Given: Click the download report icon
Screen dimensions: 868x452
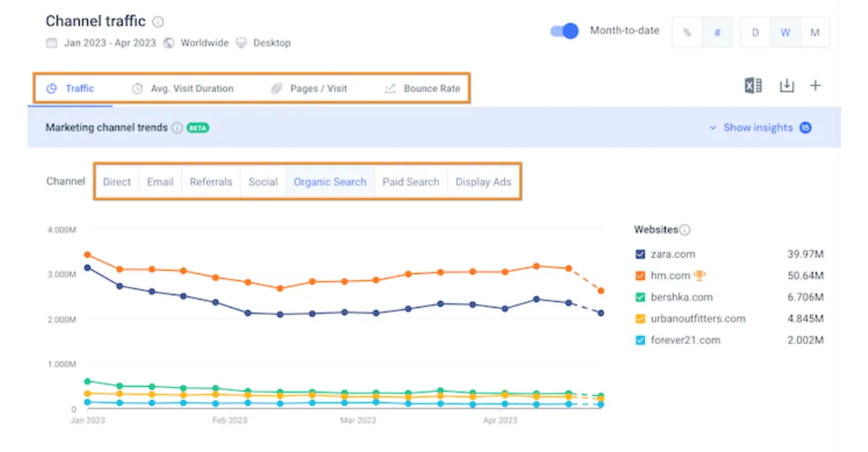Looking at the screenshot, I should (x=786, y=85).
